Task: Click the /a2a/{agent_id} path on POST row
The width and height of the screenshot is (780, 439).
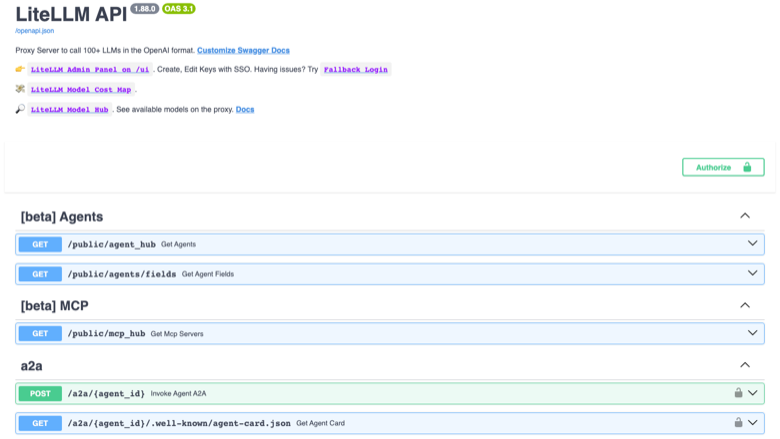Action: [106, 393]
